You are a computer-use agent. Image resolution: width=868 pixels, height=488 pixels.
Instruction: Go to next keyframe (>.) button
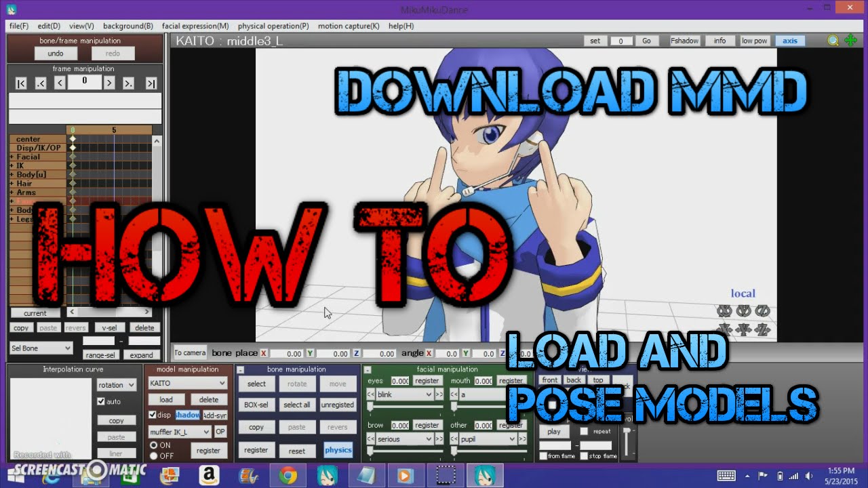[x=128, y=83]
